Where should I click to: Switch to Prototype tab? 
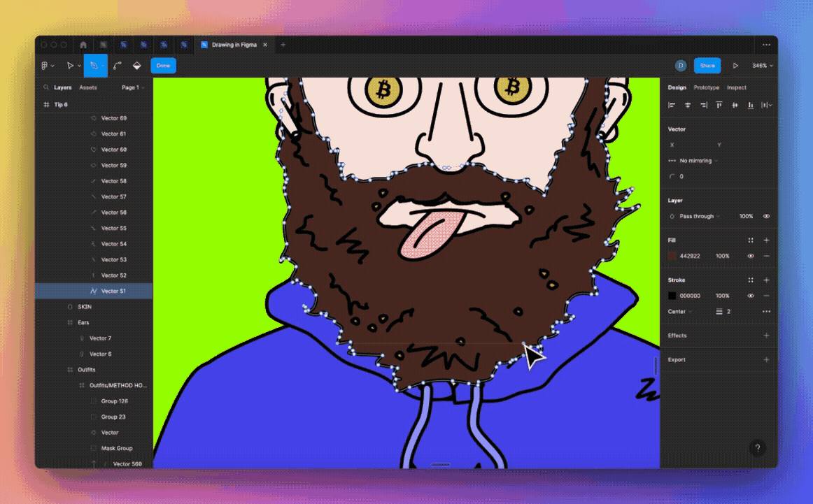(706, 87)
